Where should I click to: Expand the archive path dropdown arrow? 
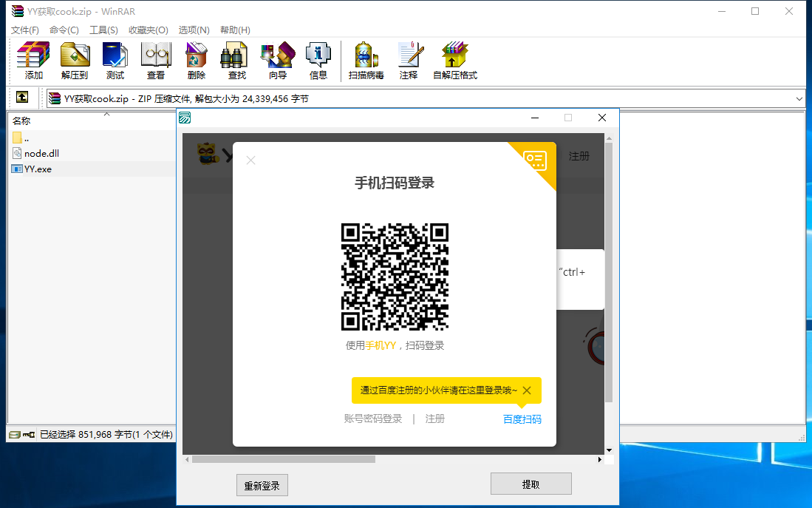point(799,98)
